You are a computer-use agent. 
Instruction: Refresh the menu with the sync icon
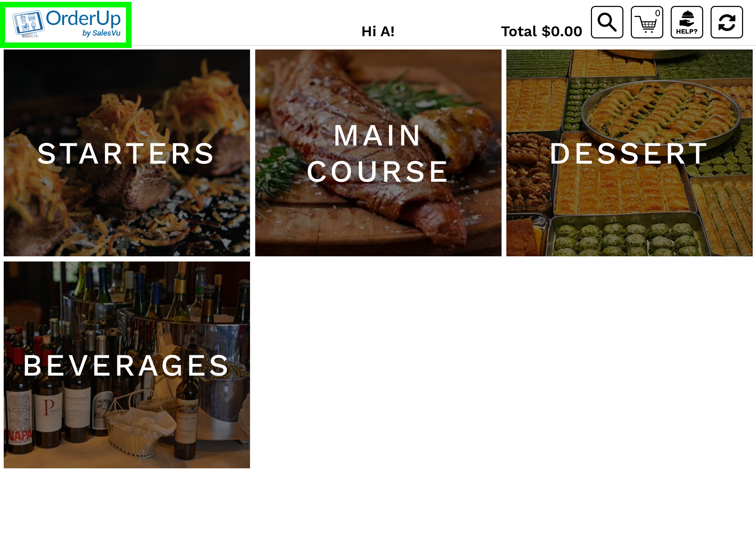pos(726,22)
